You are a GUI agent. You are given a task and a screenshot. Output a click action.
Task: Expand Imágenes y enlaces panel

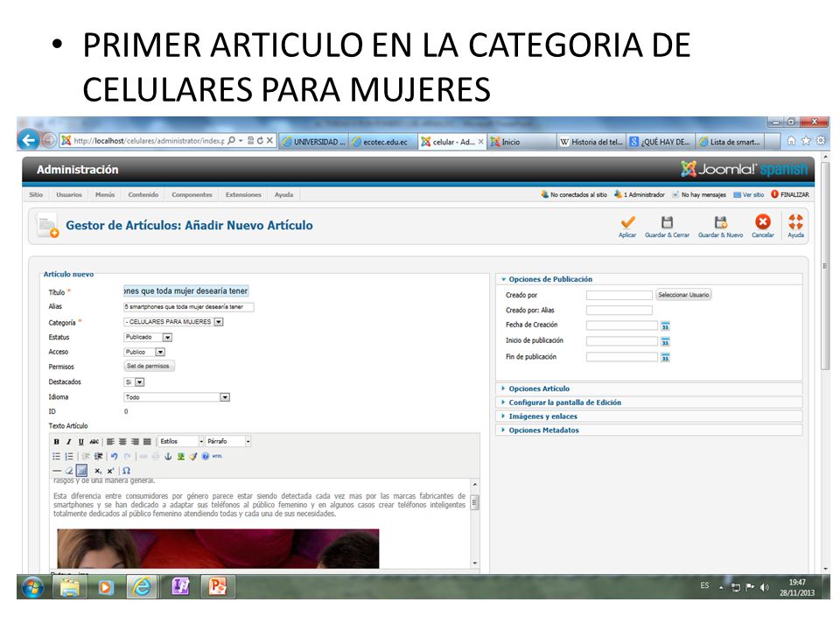[x=542, y=416]
